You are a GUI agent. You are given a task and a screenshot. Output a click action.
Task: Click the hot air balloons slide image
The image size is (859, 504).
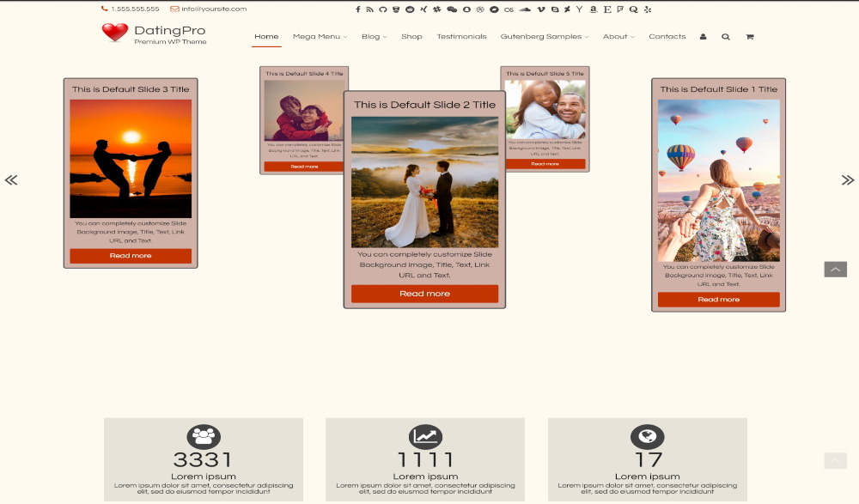(x=719, y=180)
